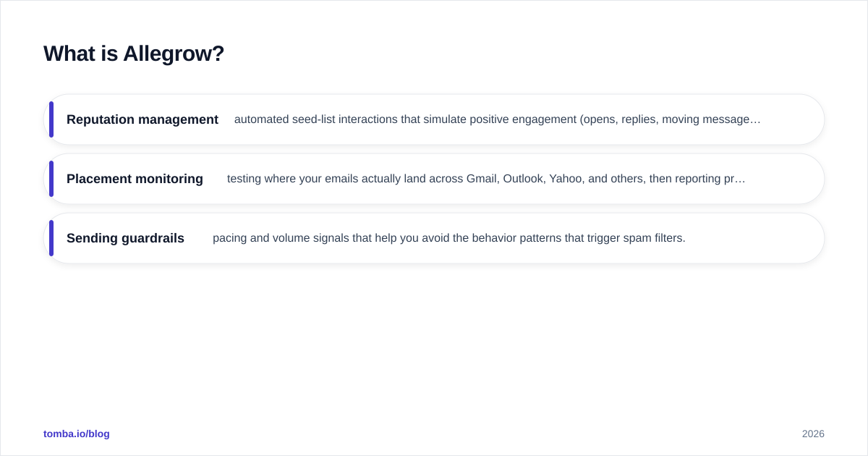Select the Sending guardrails card
The height and width of the screenshot is (456, 868).
pos(434,238)
